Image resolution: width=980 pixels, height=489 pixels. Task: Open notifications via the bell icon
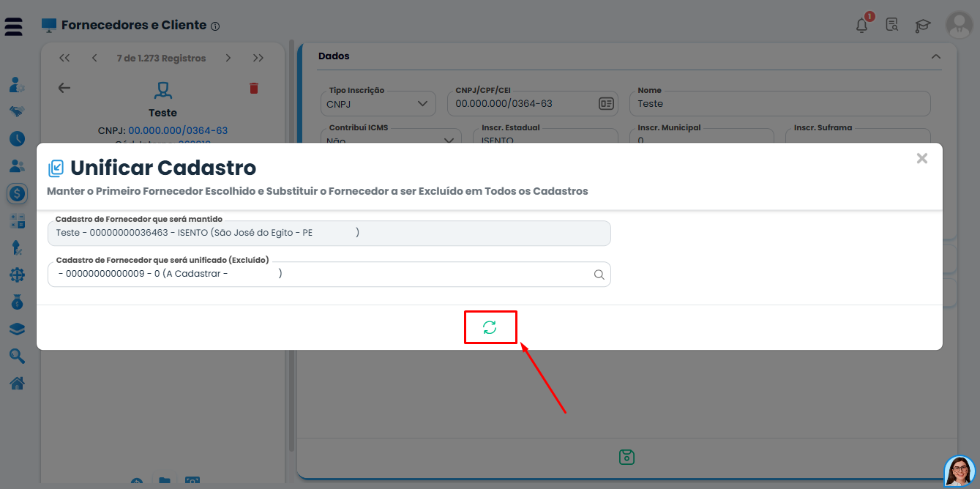(862, 24)
